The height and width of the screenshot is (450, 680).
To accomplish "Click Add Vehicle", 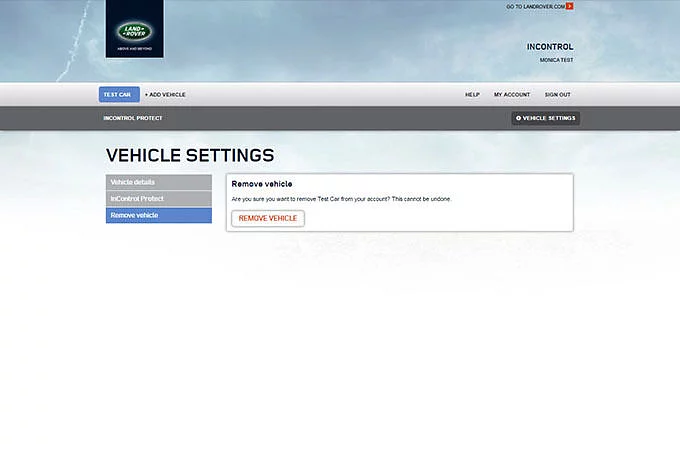I will point(165,95).
